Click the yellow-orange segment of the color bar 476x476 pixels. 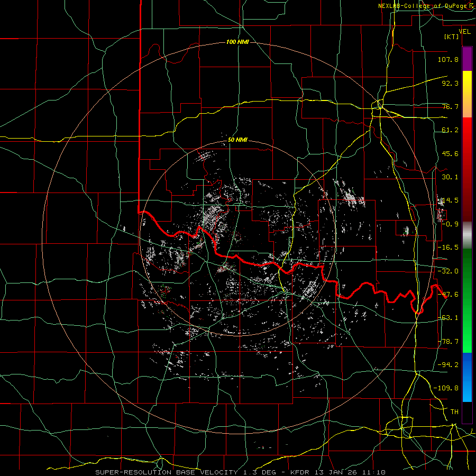[x=467, y=94]
